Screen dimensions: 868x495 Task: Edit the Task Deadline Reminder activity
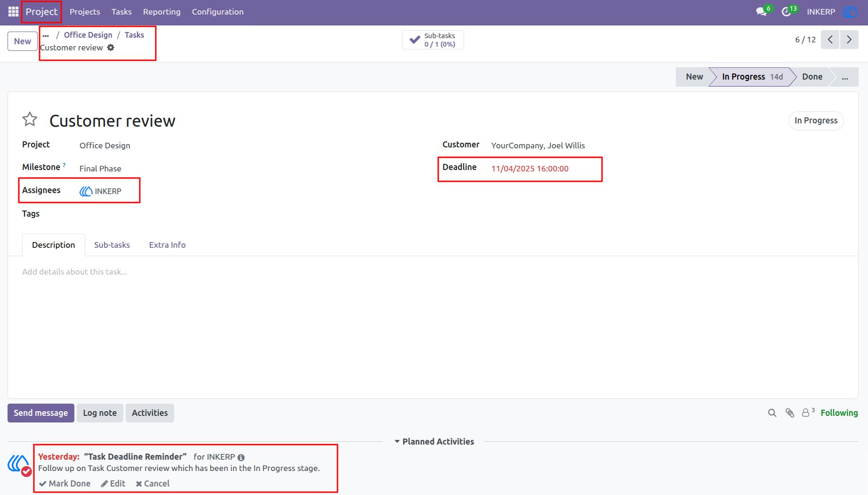113,484
